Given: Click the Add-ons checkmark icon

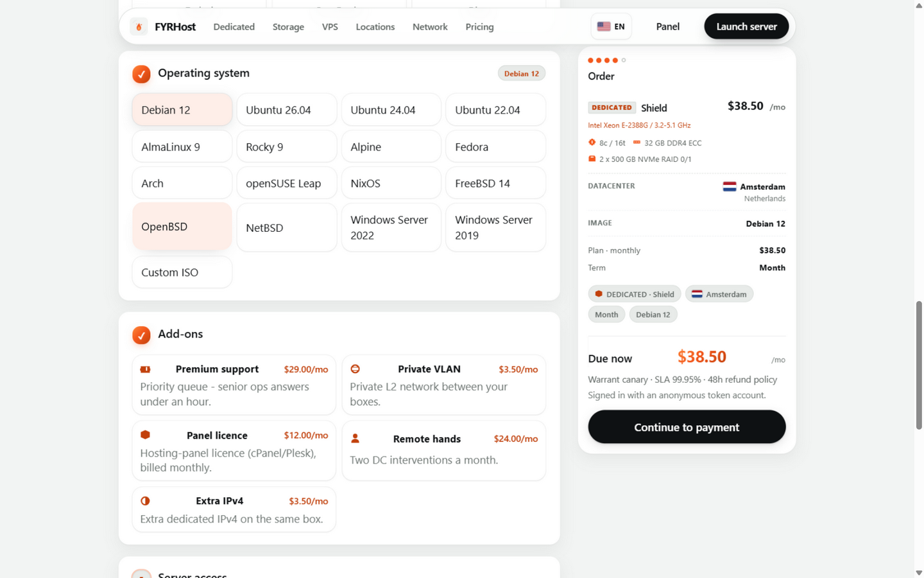Looking at the screenshot, I should pos(141,335).
